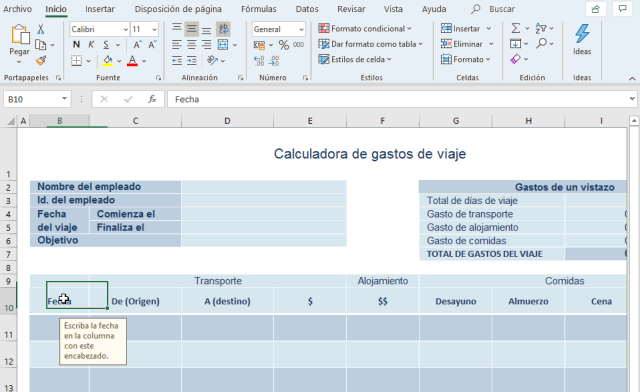Viewport: 640px width, 392px height.
Task: Open Dar formato como tabla
Action: (x=371, y=44)
